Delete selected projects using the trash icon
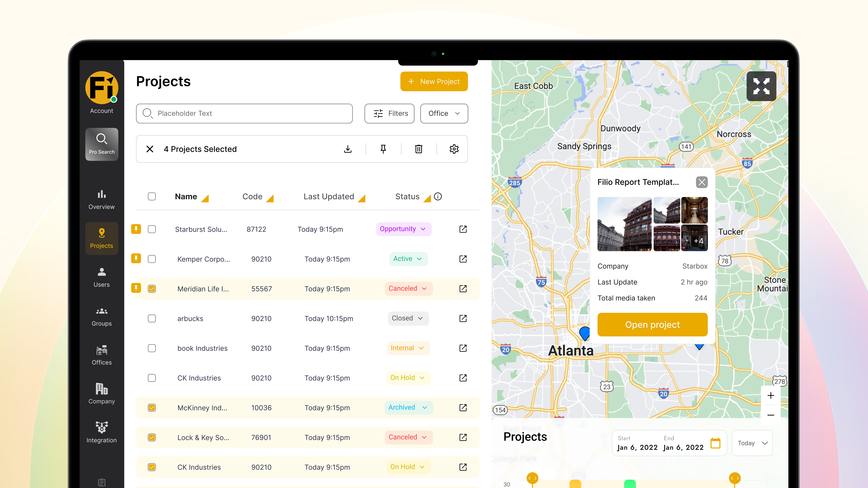The height and width of the screenshot is (488, 868). (x=418, y=149)
